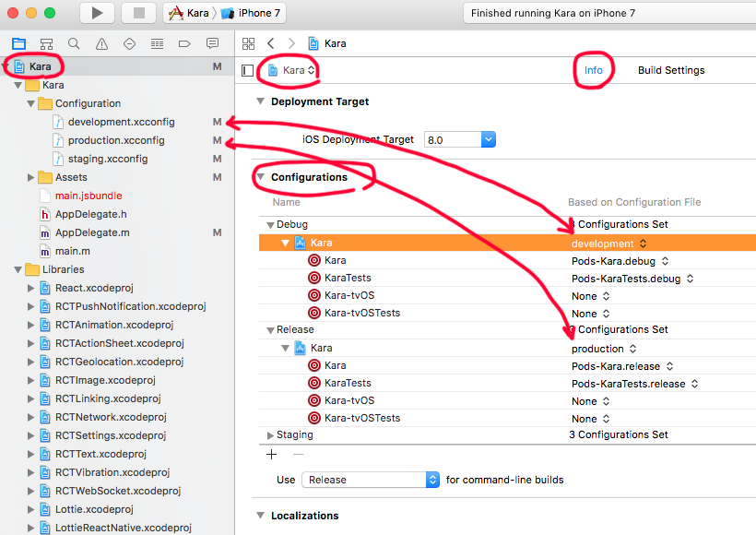Open the Symbol navigator icon
Viewport: 756px width, 535px height.
[46, 43]
